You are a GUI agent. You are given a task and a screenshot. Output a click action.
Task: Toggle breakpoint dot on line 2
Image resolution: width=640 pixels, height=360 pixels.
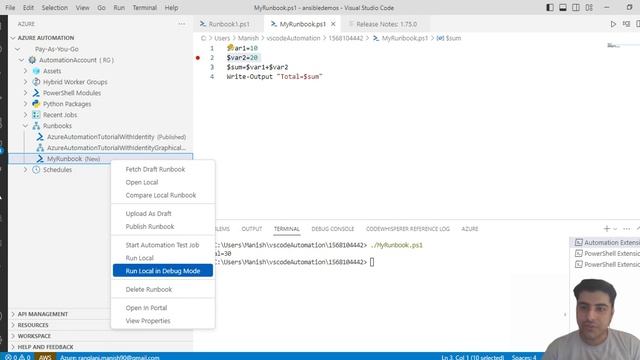tap(198, 58)
